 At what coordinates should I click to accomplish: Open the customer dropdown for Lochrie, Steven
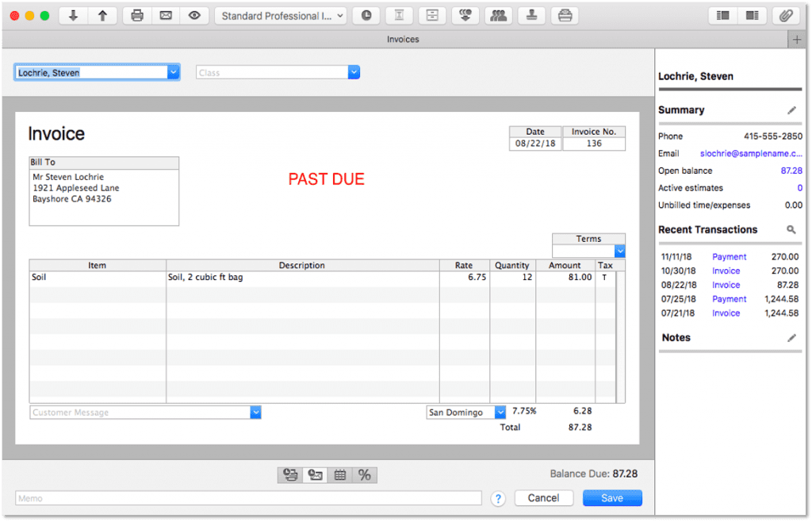pyautogui.click(x=174, y=72)
